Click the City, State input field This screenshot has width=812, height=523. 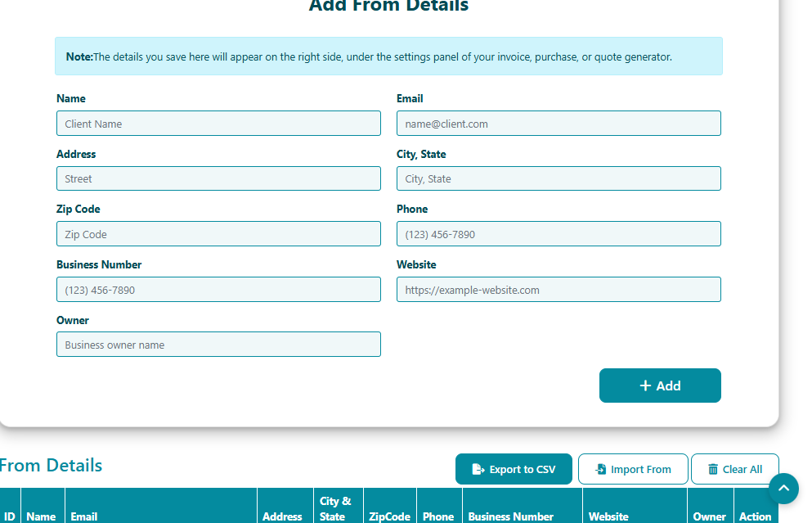point(559,178)
